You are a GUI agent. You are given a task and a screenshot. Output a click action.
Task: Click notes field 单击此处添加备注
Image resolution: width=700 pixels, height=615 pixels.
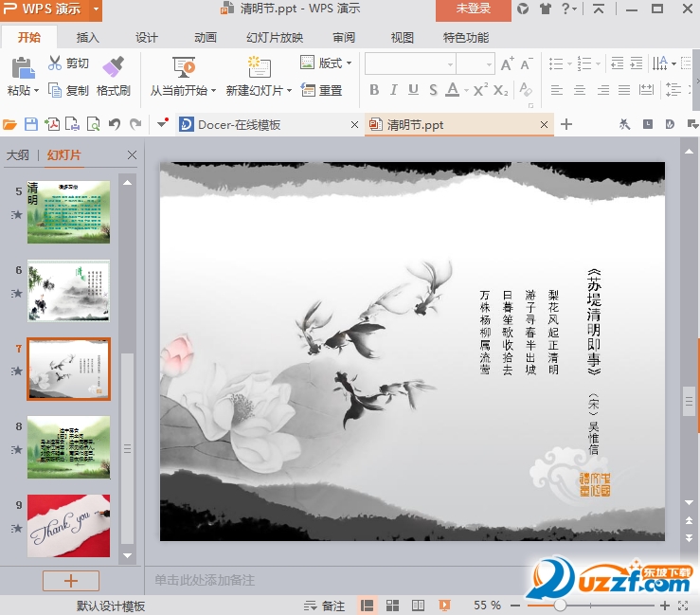click(x=205, y=580)
